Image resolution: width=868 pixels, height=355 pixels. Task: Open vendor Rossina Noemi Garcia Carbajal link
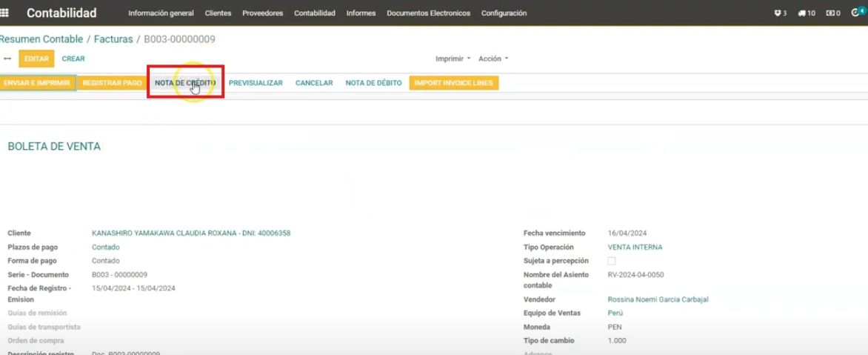click(658, 299)
